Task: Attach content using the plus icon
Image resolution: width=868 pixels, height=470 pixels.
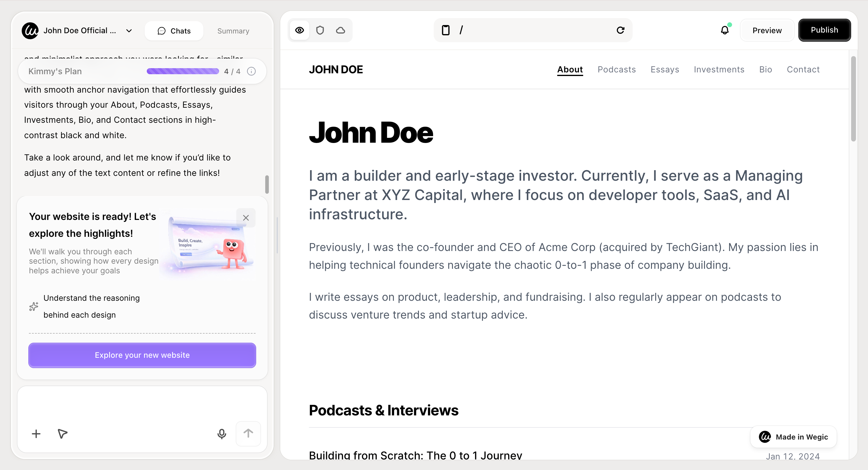Action: pos(36,434)
